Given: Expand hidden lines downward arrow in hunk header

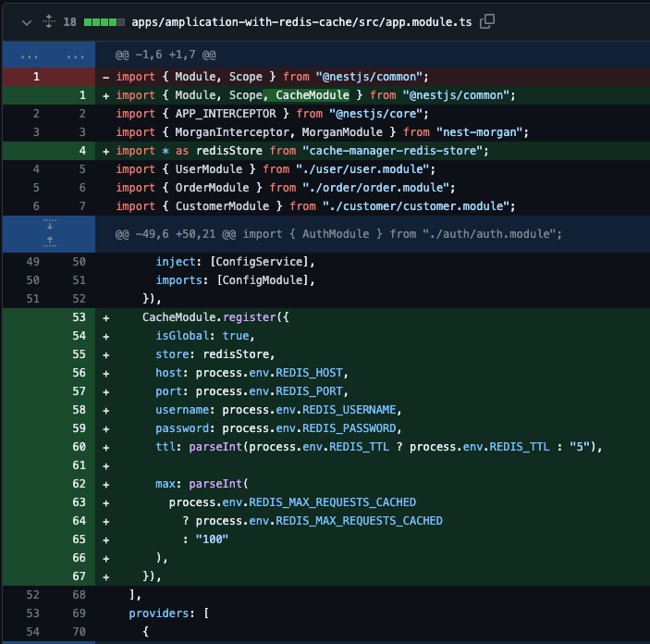Looking at the screenshot, I should click(50, 226).
